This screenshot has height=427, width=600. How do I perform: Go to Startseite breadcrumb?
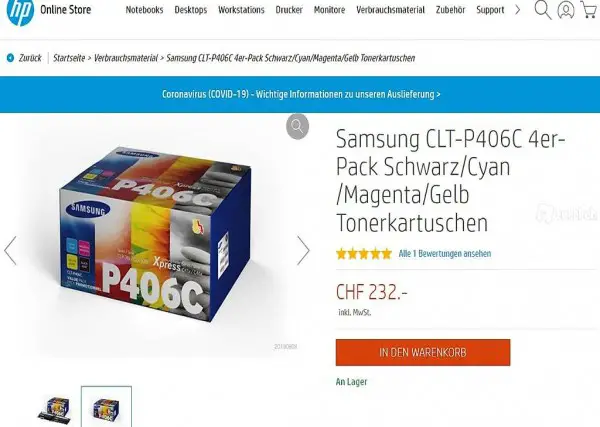click(69, 58)
